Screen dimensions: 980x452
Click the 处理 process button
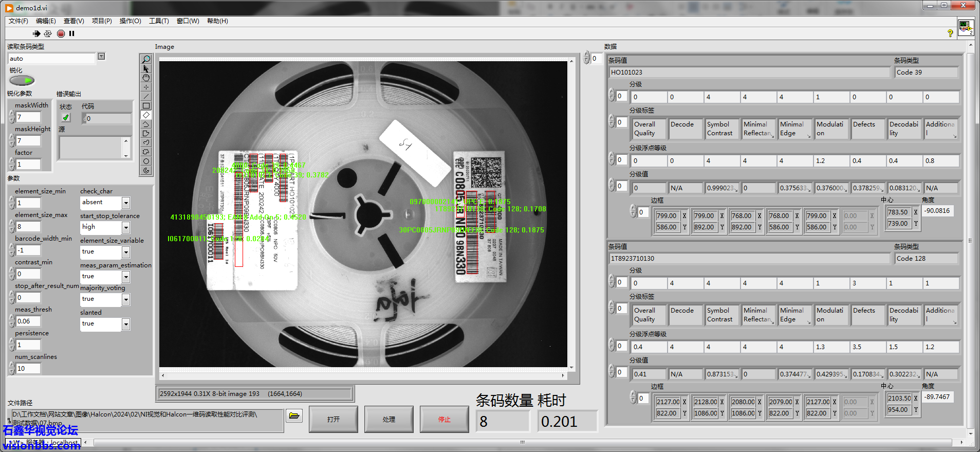[x=389, y=420]
